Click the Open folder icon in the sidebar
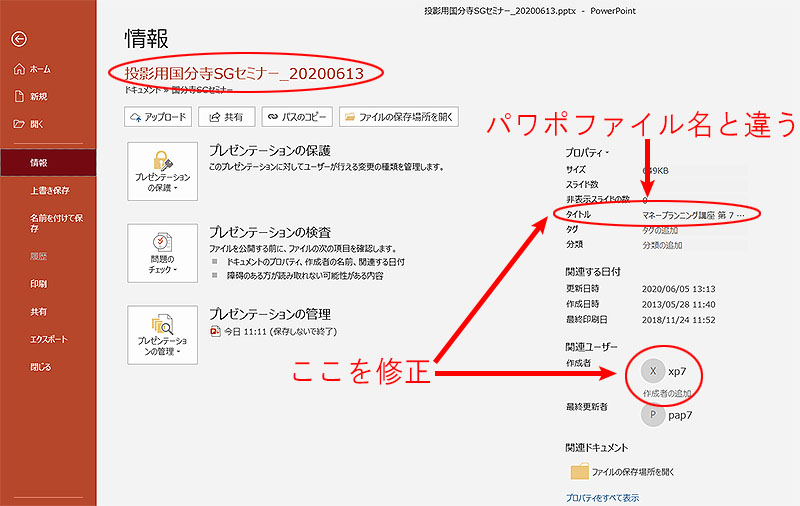The height and width of the screenshot is (506, 800). point(19,124)
